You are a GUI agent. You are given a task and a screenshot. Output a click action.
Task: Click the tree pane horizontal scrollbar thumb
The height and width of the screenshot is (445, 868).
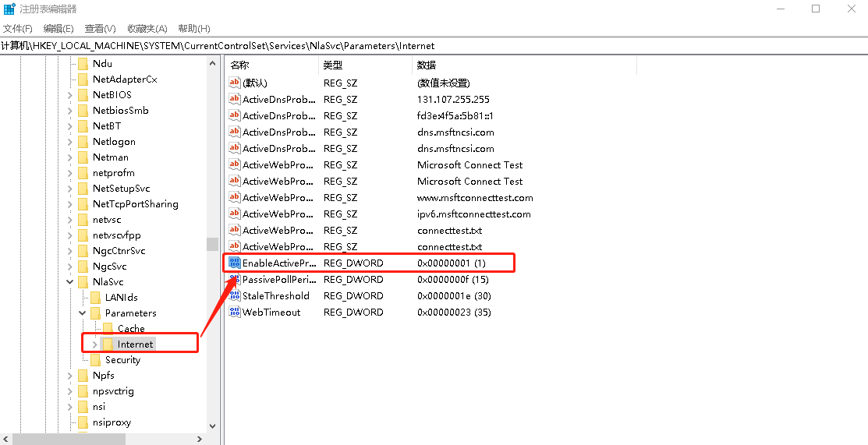pos(69,440)
